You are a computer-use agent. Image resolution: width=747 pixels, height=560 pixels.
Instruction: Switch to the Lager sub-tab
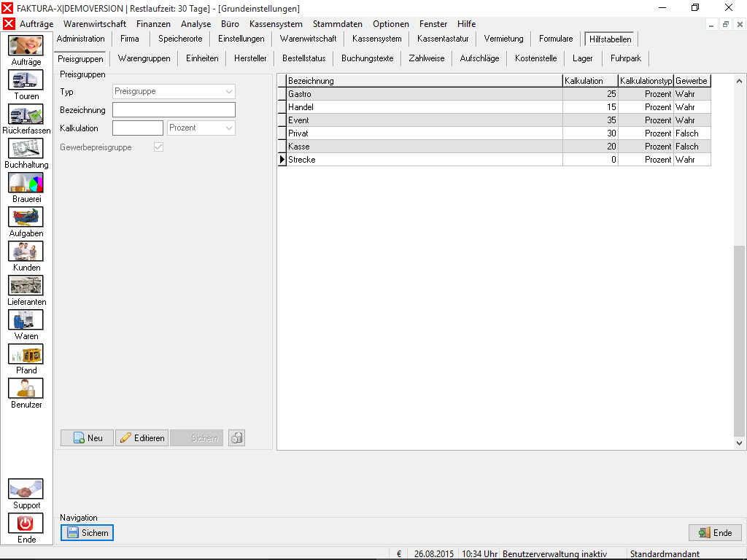click(582, 58)
